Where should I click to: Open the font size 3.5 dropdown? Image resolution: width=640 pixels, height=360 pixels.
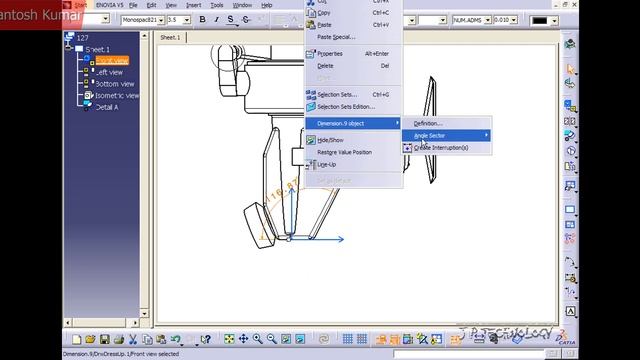point(187,20)
